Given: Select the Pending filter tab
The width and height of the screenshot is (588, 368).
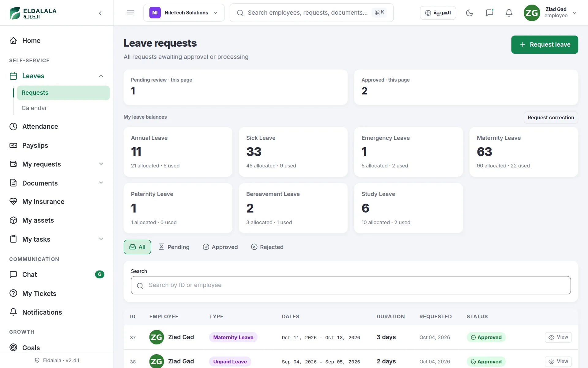Looking at the screenshot, I should (x=174, y=247).
